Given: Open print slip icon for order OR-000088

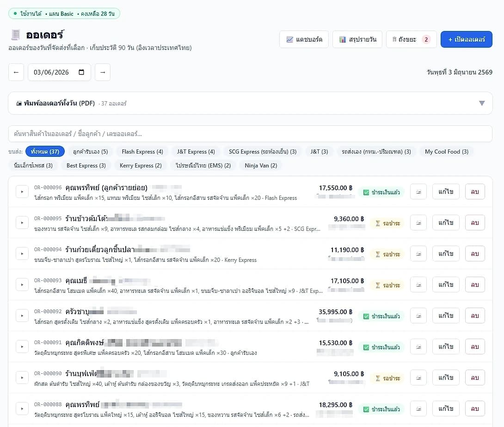Looking at the screenshot, I should tap(418, 408).
